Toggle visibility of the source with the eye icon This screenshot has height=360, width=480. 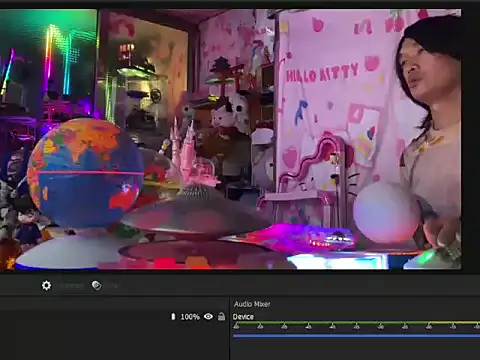pyautogui.click(x=208, y=316)
